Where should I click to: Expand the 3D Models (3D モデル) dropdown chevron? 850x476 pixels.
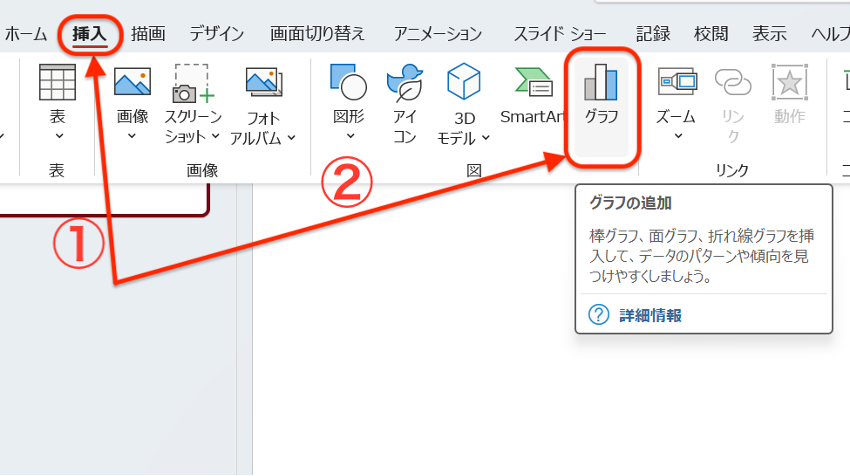486,138
